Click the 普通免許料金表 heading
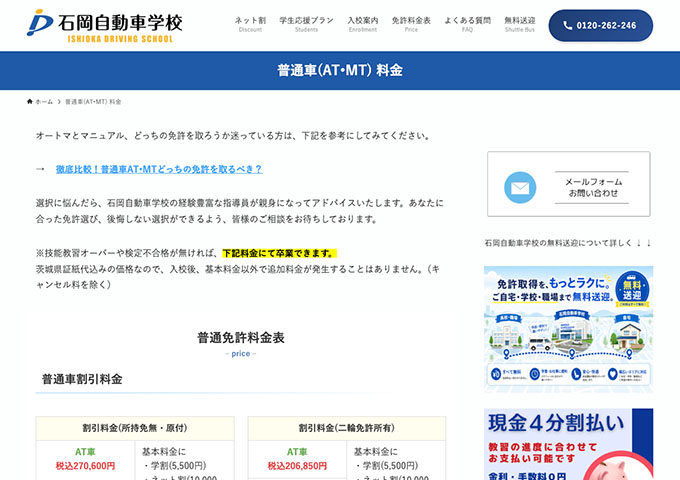Image resolution: width=680 pixels, height=480 pixels. click(241, 338)
